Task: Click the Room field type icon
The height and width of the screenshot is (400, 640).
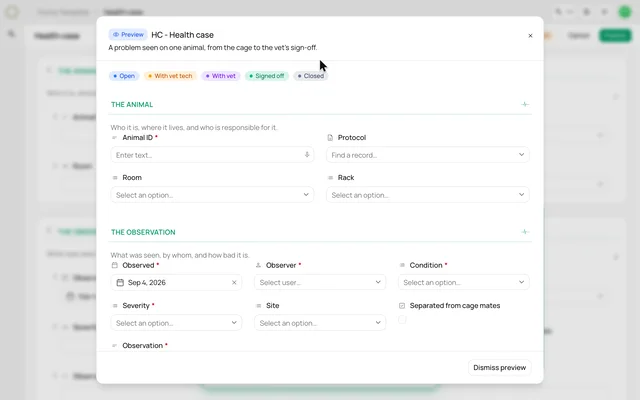Action: [115, 178]
